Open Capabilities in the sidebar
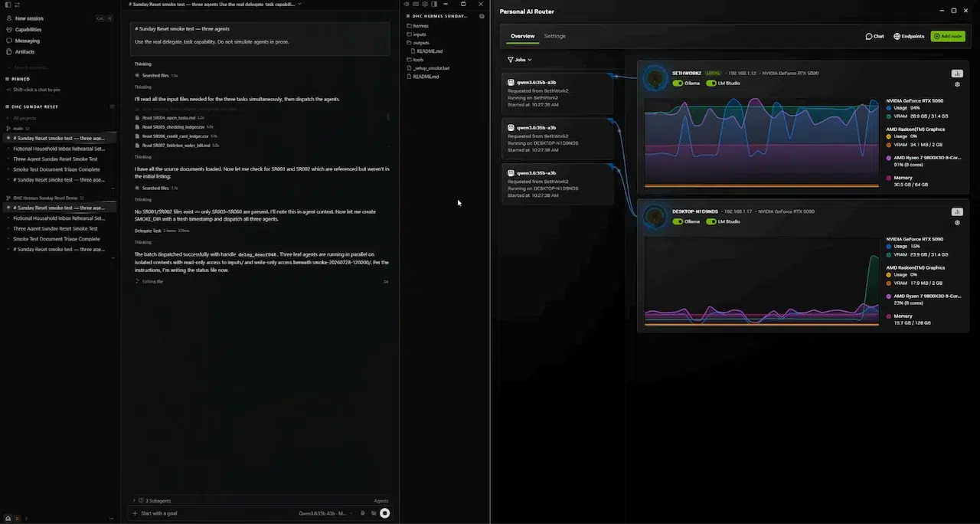The image size is (980, 524). point(28,30)
